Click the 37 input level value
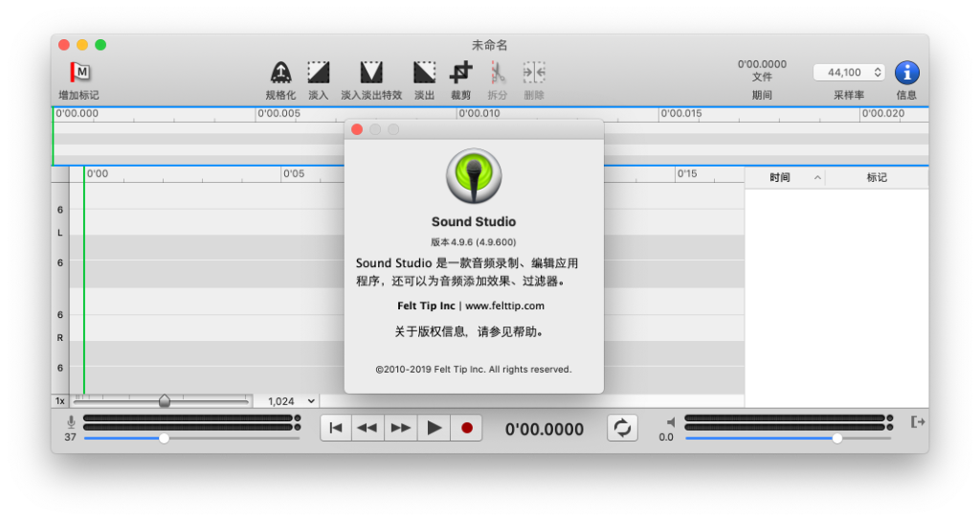 70,437
